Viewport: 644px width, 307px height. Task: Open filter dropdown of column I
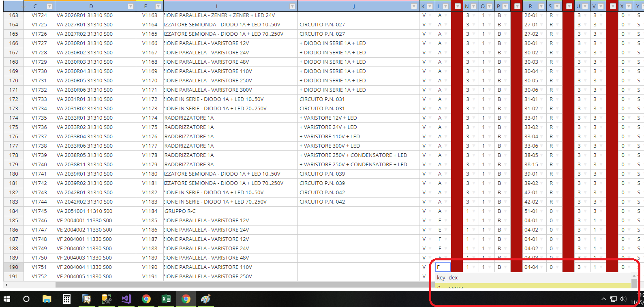click(292, 6)
